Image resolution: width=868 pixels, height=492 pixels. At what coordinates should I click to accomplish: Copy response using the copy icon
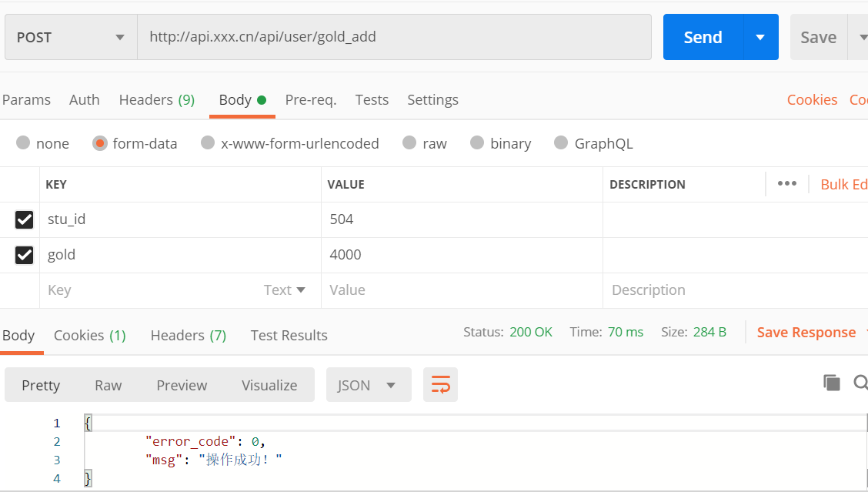pos(831,383)
